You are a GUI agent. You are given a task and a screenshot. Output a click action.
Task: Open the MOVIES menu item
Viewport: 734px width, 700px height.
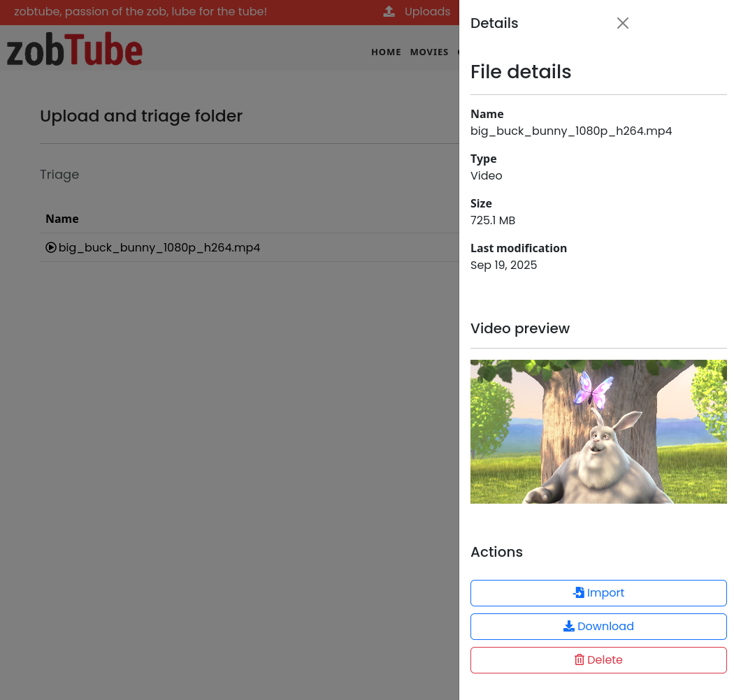pyautogui.click(x=429, y=52)
